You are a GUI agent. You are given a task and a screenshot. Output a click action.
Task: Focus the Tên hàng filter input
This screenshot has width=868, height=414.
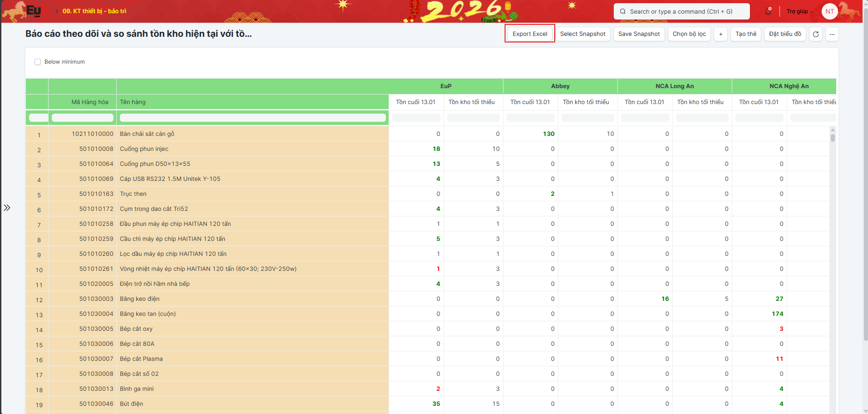pos(252,118)
